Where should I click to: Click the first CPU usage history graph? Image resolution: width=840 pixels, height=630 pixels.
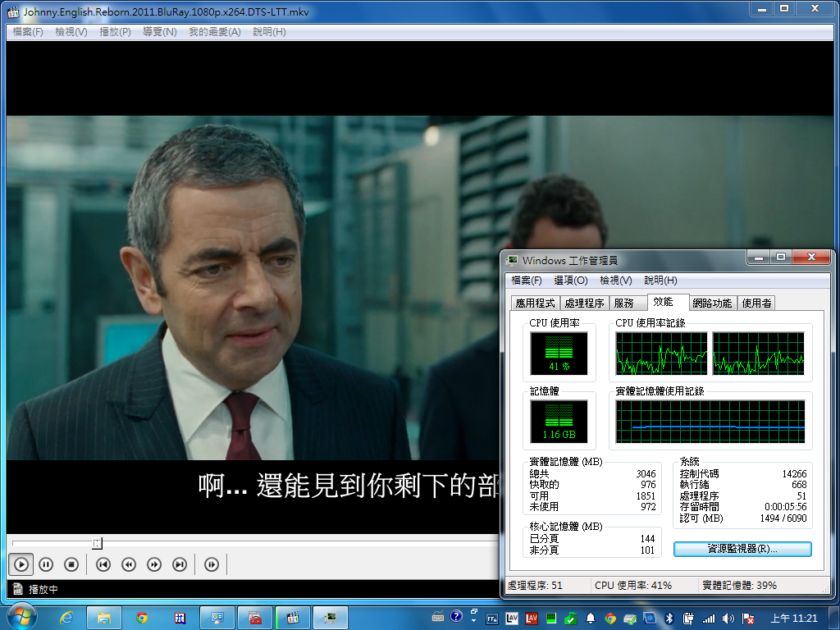tap(661, 354)
